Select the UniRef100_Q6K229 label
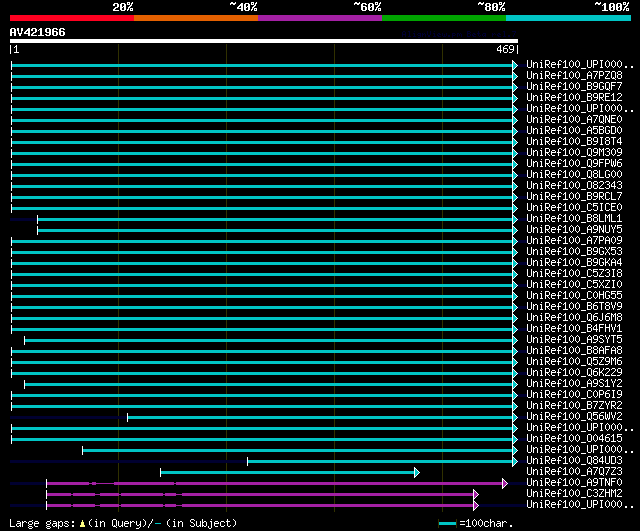Image resolution: width=640 pixels, height=531 pixels. [x=574, y=373]
